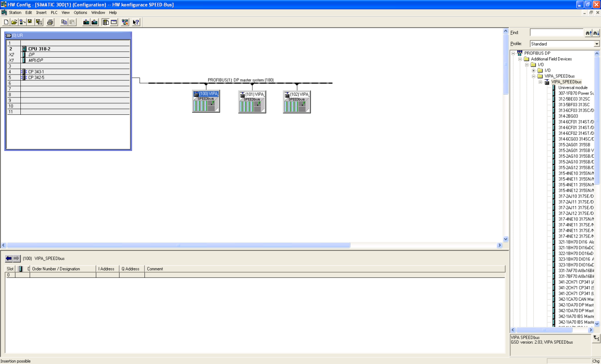
Task: Open the Help menu
Action: tap(113, 13)
